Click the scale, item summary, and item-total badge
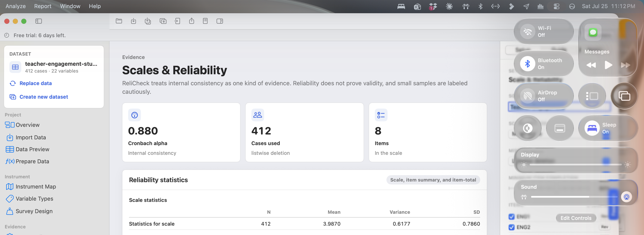Viewport: 644px width, 235px height. 433,180
